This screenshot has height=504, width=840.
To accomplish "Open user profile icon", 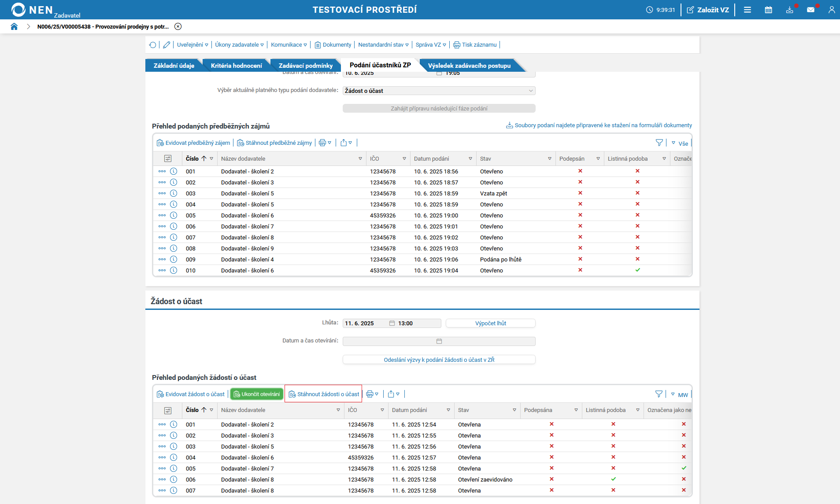I will (x=832, y=10).
